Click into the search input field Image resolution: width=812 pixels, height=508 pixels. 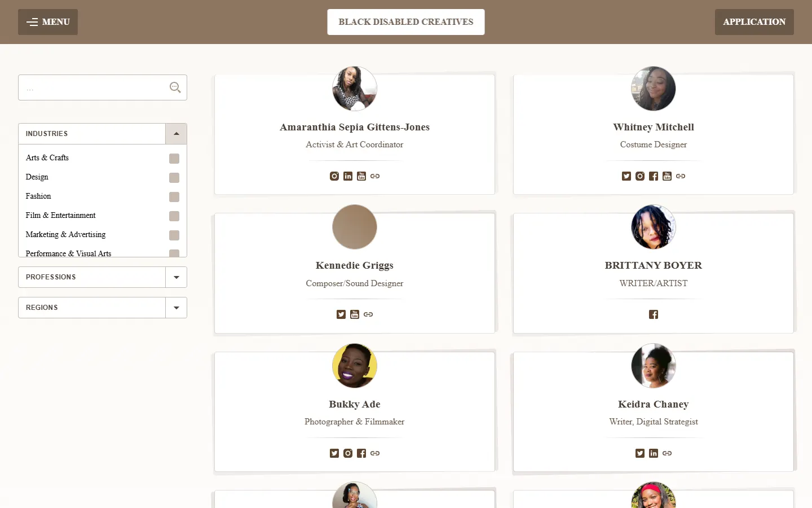pyautogui.click(x=93, y=87)
